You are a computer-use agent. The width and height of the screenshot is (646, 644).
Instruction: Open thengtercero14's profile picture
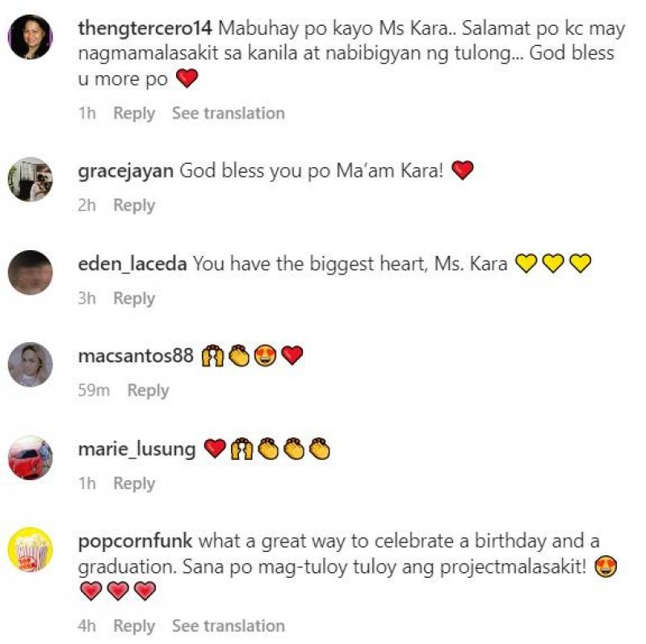click(x=31, y=37)
